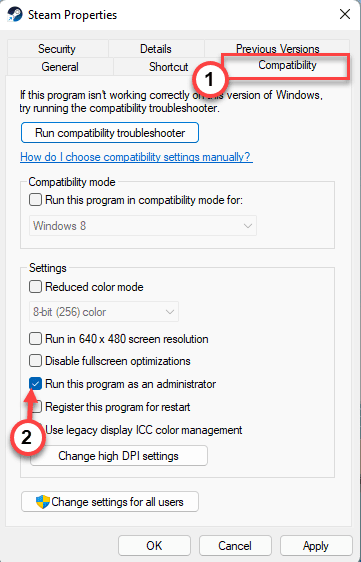This screenshot has width=361, height=562.
Task: Go to the General tab
Action: point(60,67)
